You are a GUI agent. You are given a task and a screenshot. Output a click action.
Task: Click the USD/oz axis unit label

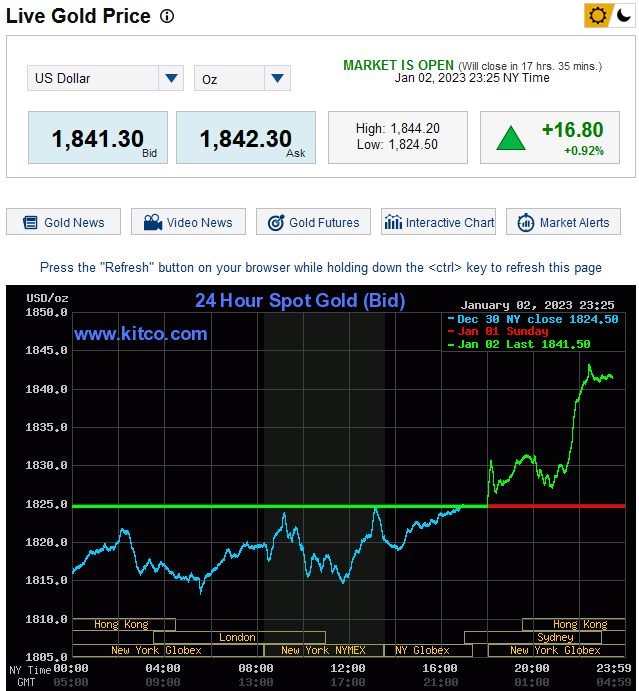click(x=47, y=298)
